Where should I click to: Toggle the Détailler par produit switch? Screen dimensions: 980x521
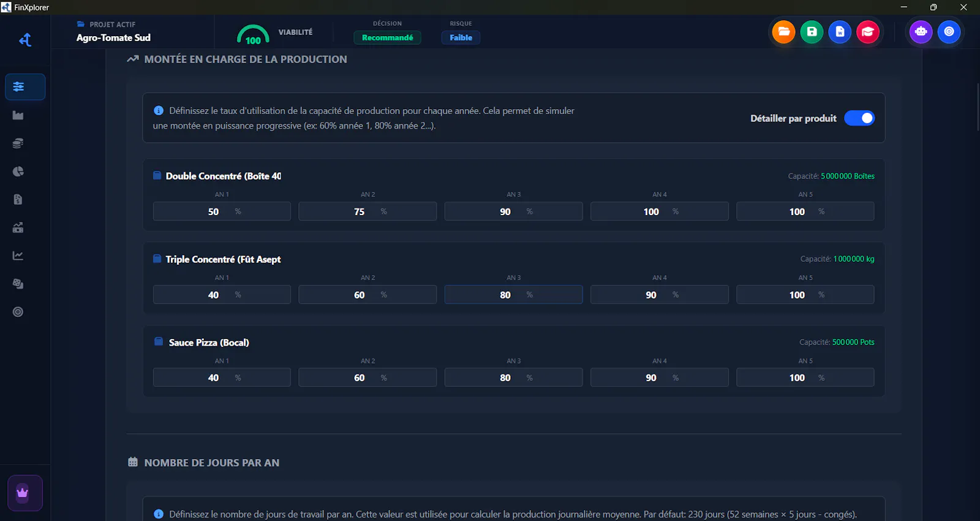pyautogui.click(x=859, y=118)
